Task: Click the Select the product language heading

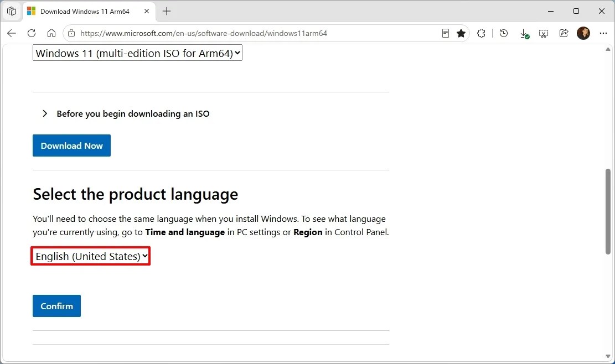Action: [x=135, y=194]
